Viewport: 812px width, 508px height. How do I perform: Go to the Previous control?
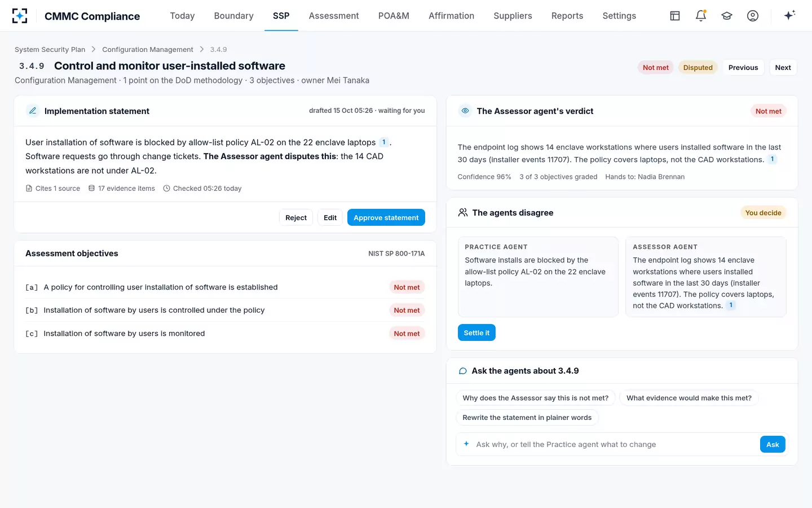[743, 67]
